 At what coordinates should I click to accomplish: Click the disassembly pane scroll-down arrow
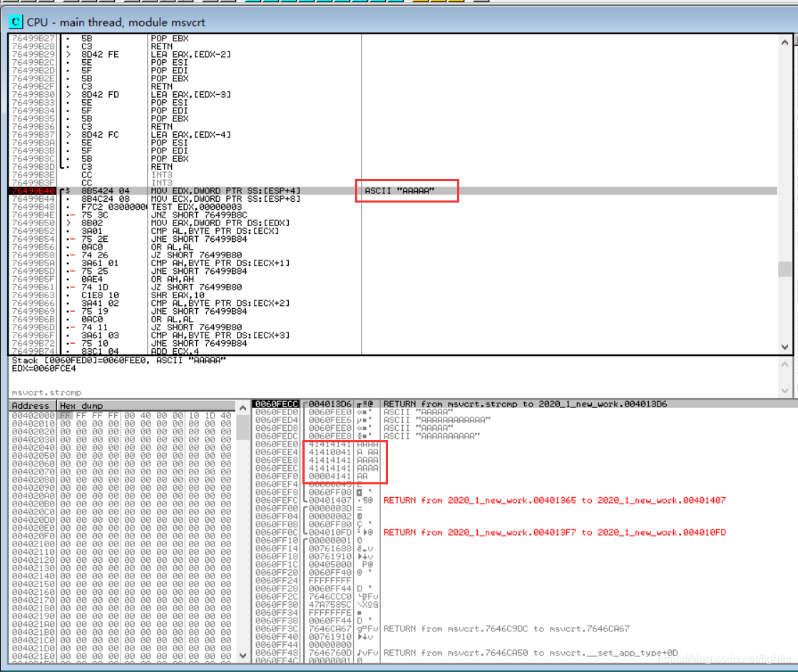(x=784, y=347)
